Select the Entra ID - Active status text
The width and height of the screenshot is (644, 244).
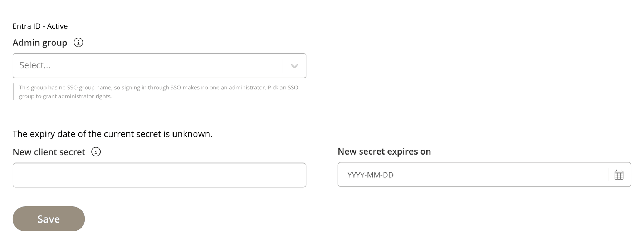[40, 26]
